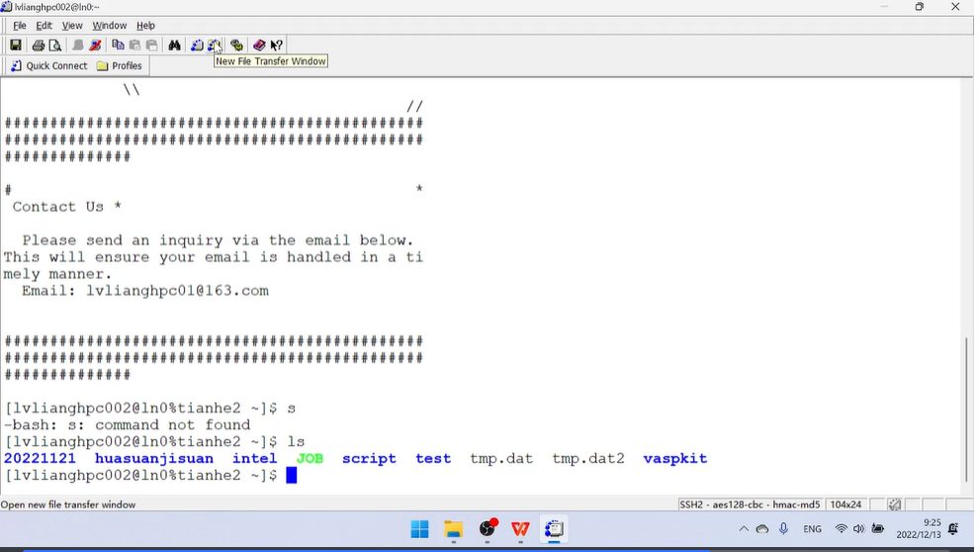Switch the ENG input language indicator
This screenshot has height=552, width=980.
pos(812,529)
